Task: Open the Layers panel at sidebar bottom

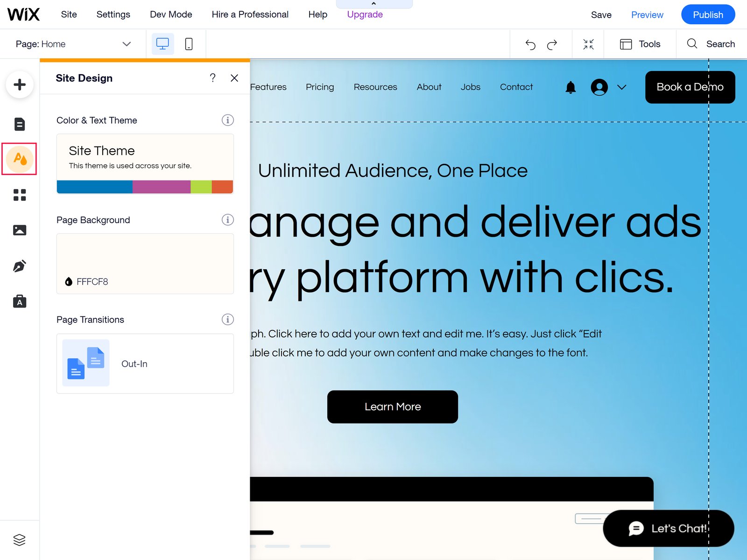Action: click(20, 540)
